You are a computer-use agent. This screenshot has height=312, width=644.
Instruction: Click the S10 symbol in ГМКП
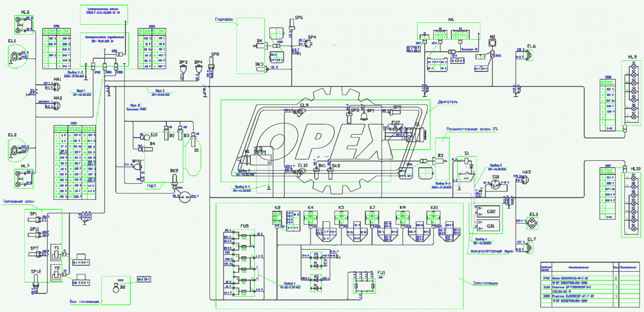[x=147, y=137]
